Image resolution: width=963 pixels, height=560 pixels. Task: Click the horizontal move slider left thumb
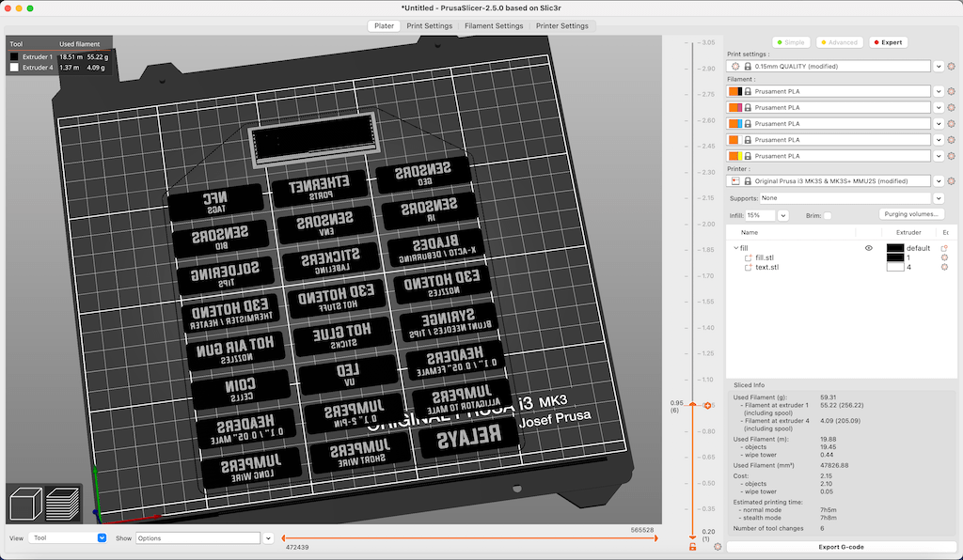(283, 537)
